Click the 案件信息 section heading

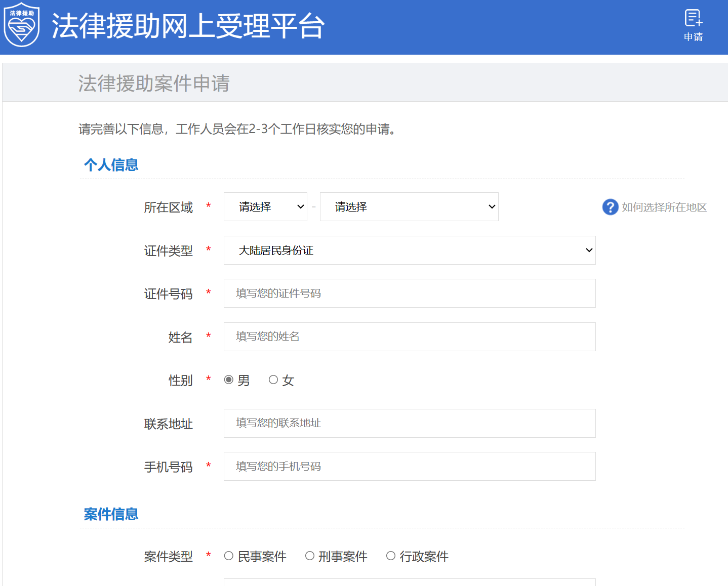click(x=111, y=515)
